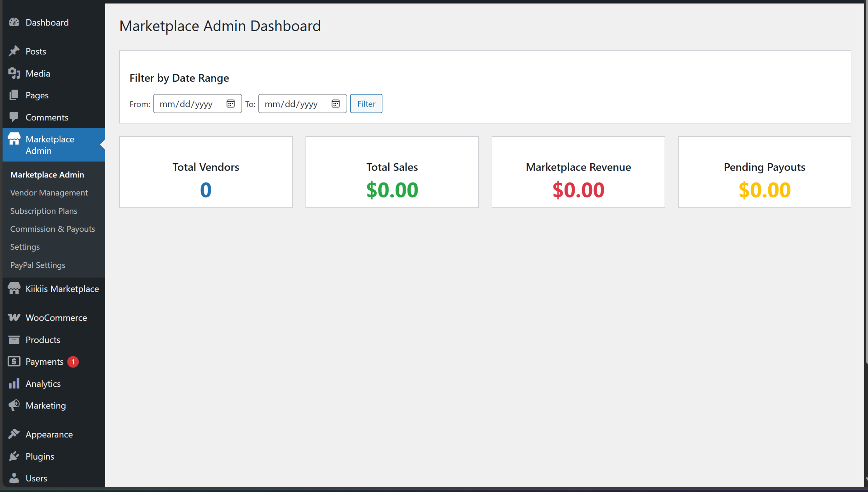
Task: Click the Analytics bar chart icon
Action: [x=14, y=384]
